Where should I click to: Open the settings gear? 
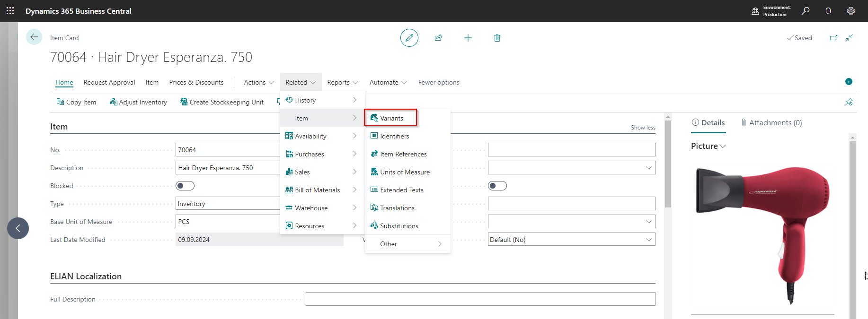click(x=851, y=11)
